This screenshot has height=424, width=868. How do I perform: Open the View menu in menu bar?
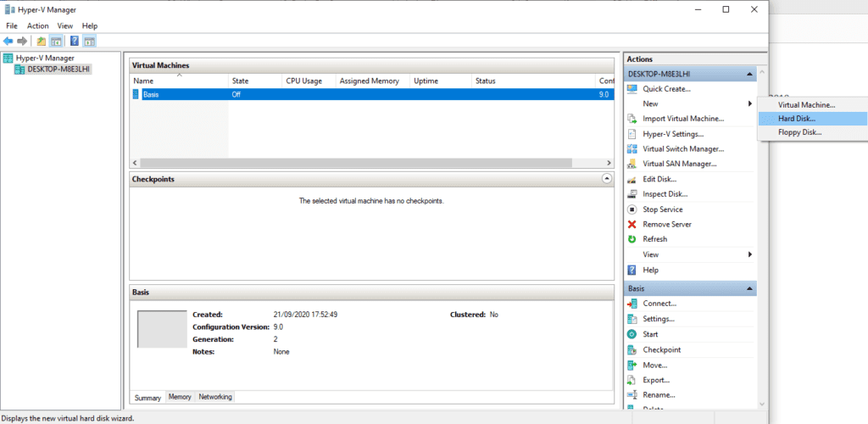(x=65, y=25)
